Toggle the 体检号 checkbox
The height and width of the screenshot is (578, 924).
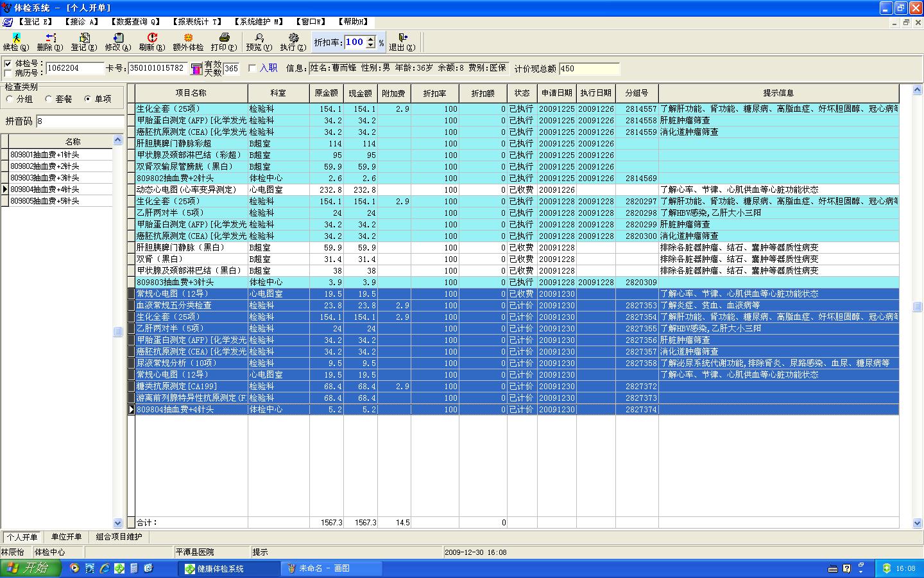point(8,64)
